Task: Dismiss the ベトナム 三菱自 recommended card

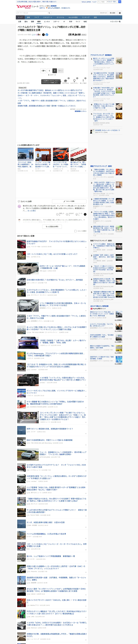Action: pos(33,171)
